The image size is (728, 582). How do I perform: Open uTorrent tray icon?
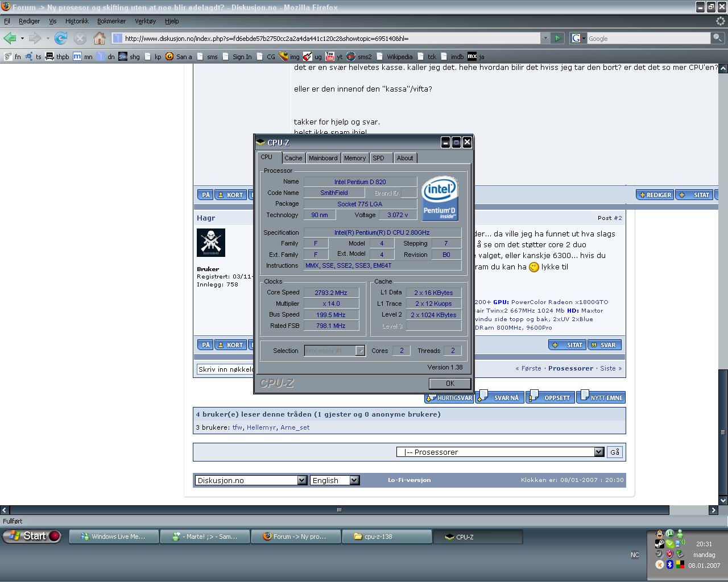pyautogui.click(x=670, y=534)
